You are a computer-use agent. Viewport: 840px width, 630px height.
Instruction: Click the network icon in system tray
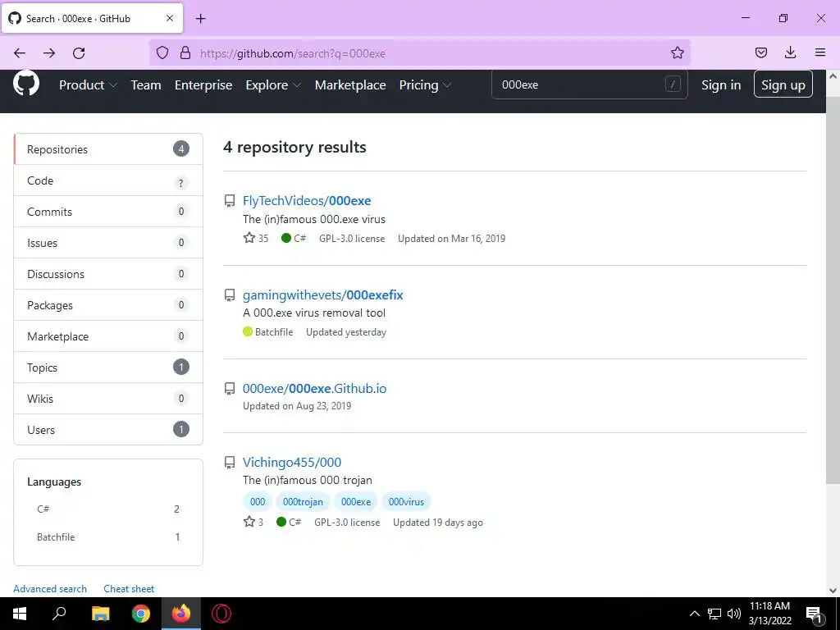click(x=714, y=614)
